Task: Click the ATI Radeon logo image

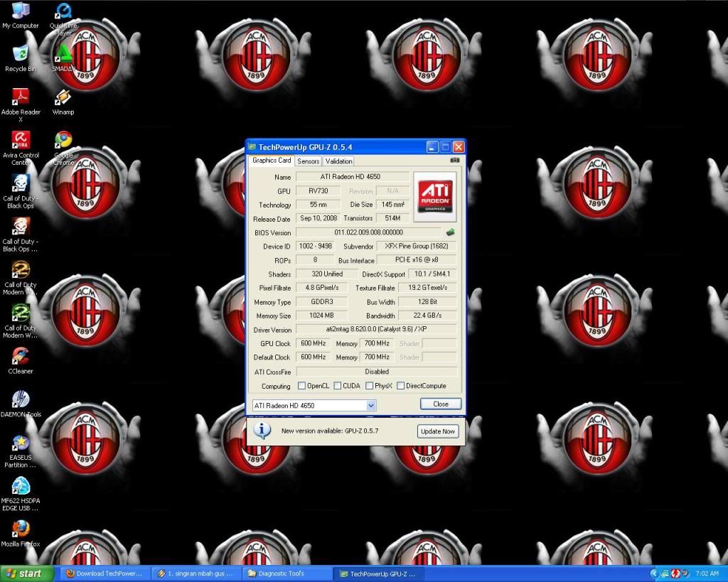Action: pyautogui.click(x=435, y=197)
